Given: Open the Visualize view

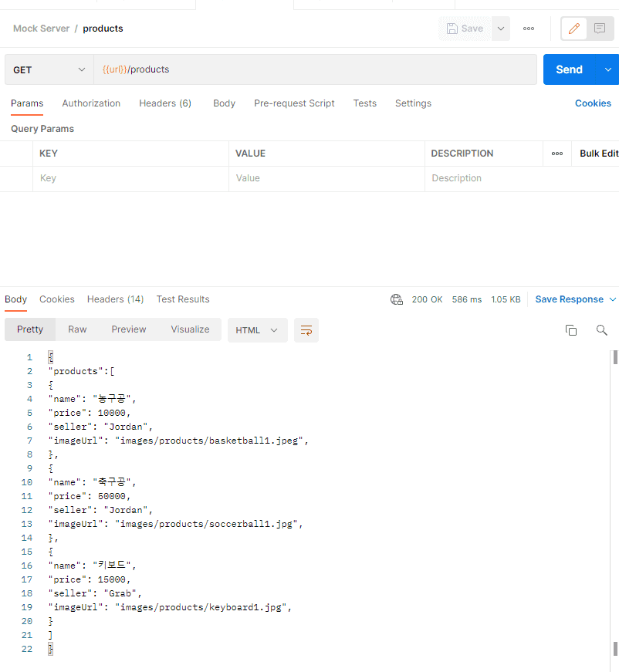Looking at the screenshot, I should (x=191, y=329).
